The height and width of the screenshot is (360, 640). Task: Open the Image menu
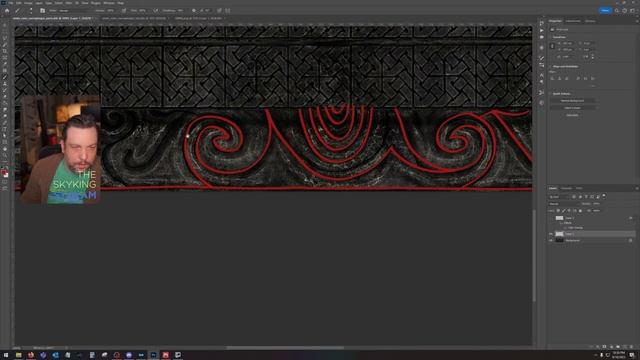coord(28,3)
